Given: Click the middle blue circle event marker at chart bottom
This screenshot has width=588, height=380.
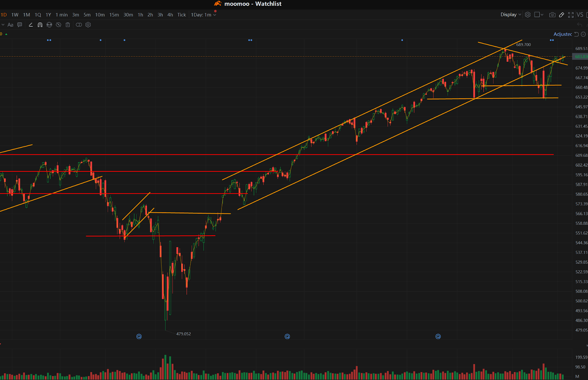Looking at the screenshot, I should [287, 336].
